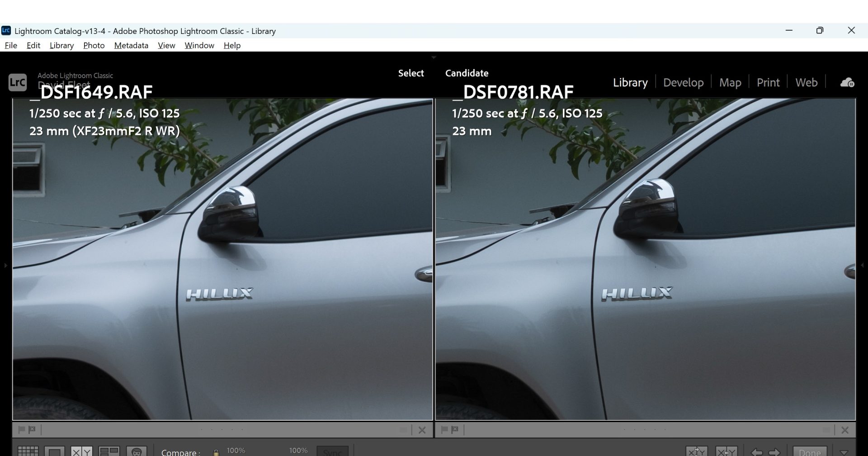Image resolution: width=868 pixels, height=456 pixels.
Task: Switch to Survey view
Action: tap(109, 451)
